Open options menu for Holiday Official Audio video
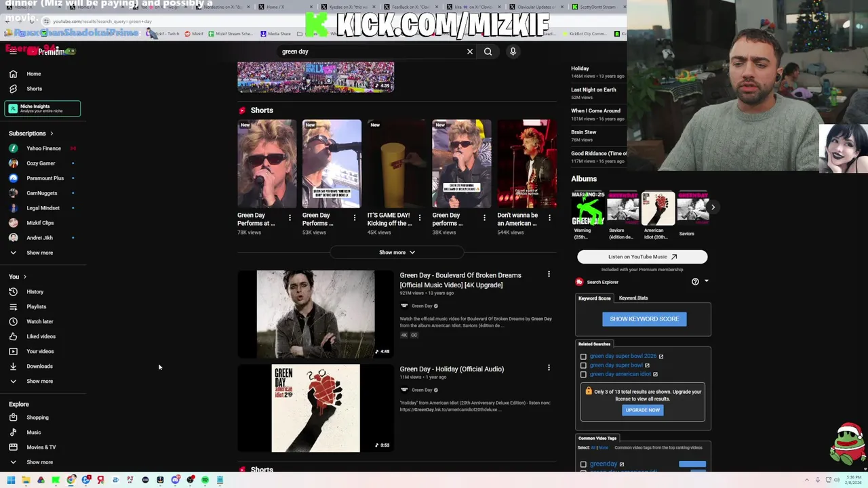Screen dimensions: 868x488 tap(549, 368)
